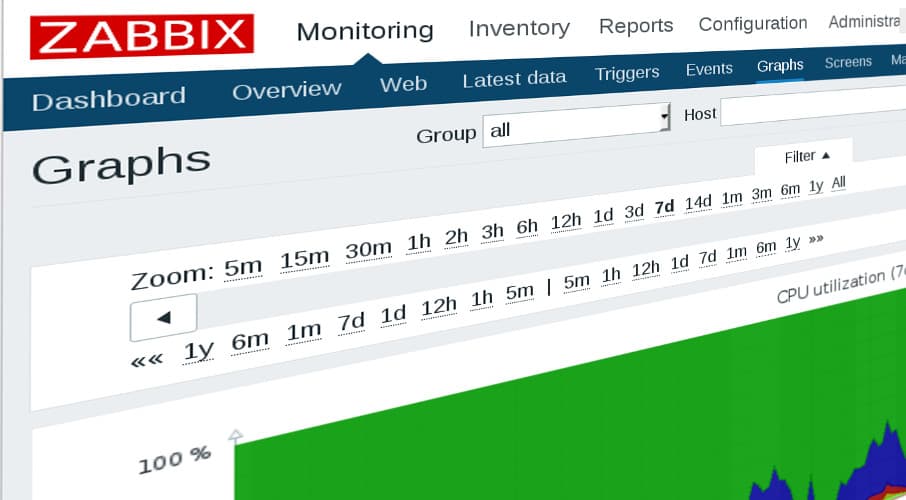This screenshot has width=906, height=500.
Task: Switch to the Web submenu tab
Action: 403,84
